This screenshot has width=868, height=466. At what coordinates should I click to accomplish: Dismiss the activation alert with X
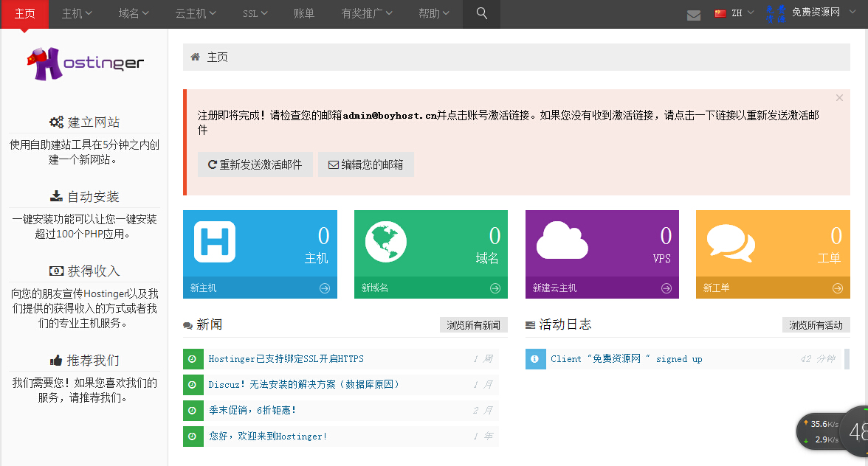(839, 98)
